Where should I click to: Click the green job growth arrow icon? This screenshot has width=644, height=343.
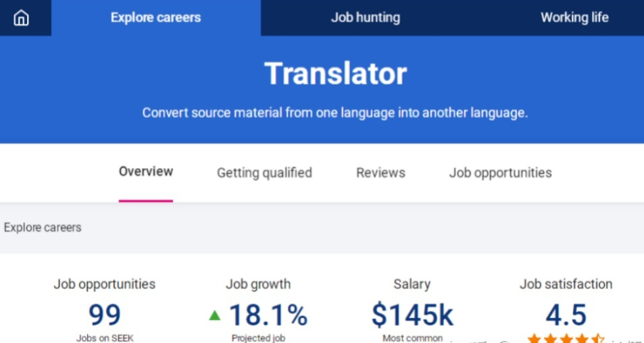click(215, 315)
